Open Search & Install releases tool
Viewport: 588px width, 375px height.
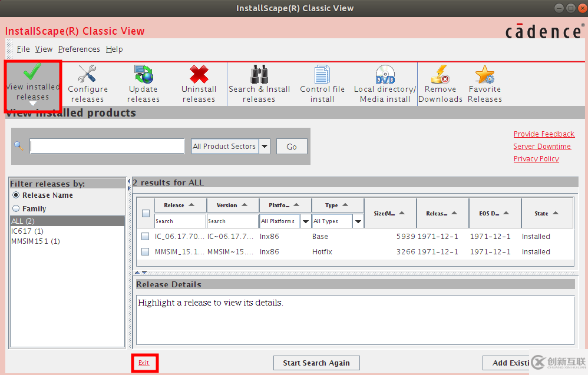pos(259,84)
